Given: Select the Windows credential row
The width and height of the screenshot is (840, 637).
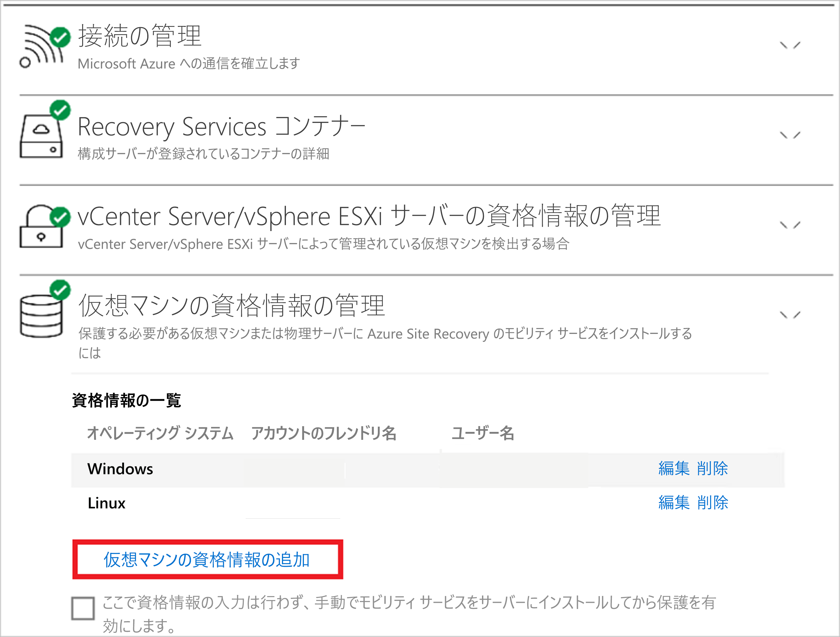Looking at the screenshot, I should [x=428, y=470].
